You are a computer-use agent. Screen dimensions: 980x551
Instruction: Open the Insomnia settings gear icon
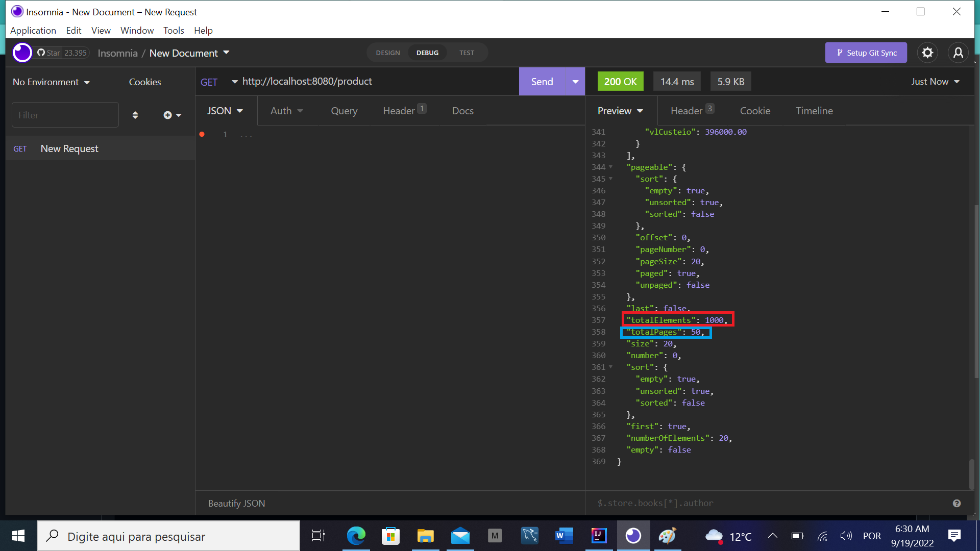click(927, 53)
